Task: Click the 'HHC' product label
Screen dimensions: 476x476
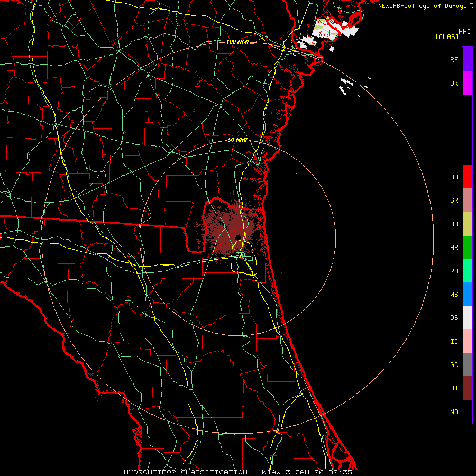Action: pyautogui.click(x=464, y=32)
